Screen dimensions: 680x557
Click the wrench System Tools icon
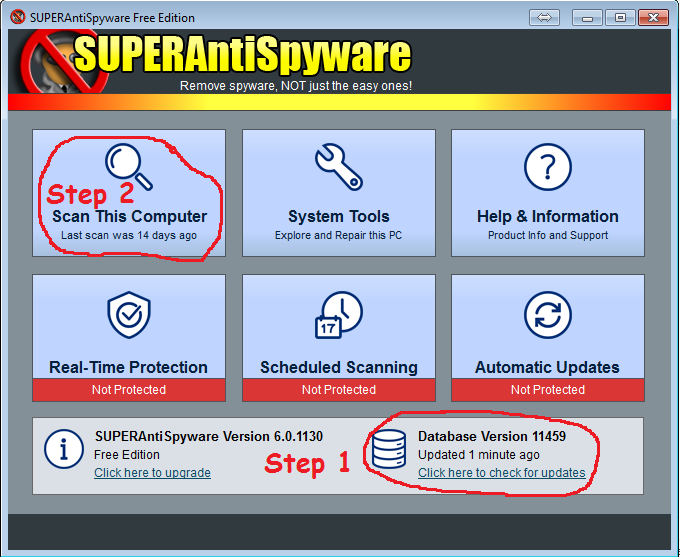coord(338,167)
